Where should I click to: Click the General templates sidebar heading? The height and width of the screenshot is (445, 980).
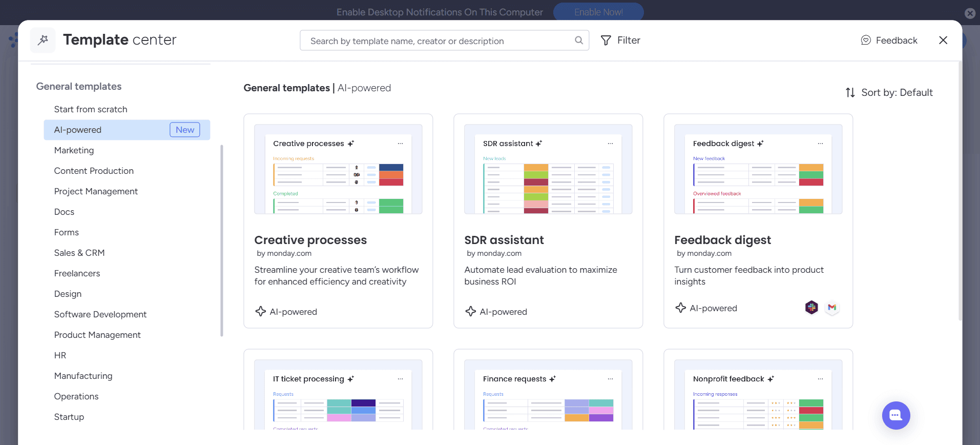tap(79, 86)
